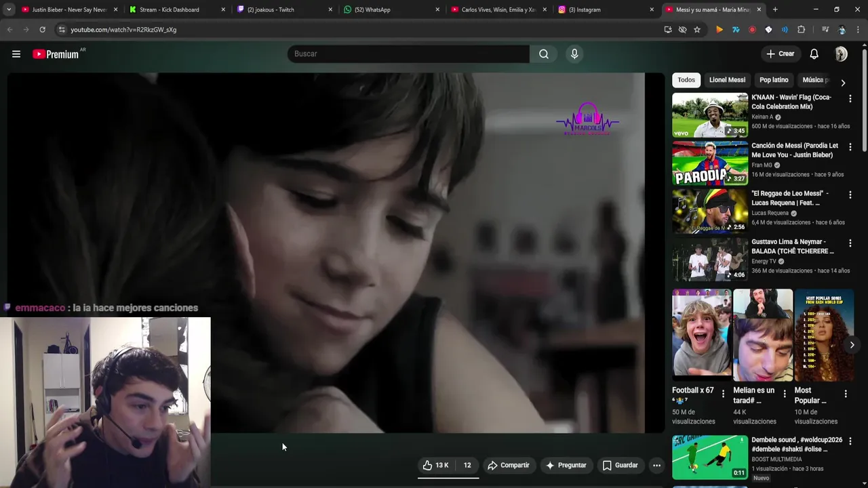Open Gusttavo Lima & Neymar Balada title
The height and width of the screenshot is (488, 868).
point(793,246)
